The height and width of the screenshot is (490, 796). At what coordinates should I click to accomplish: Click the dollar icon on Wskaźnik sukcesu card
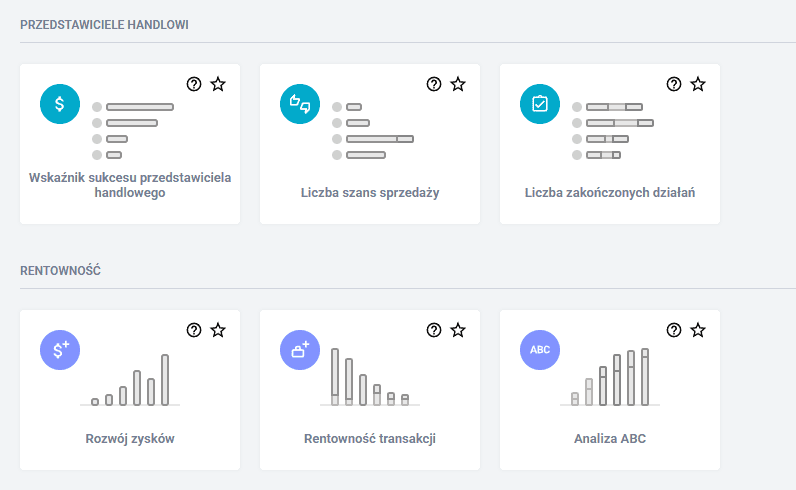[60, 104]
